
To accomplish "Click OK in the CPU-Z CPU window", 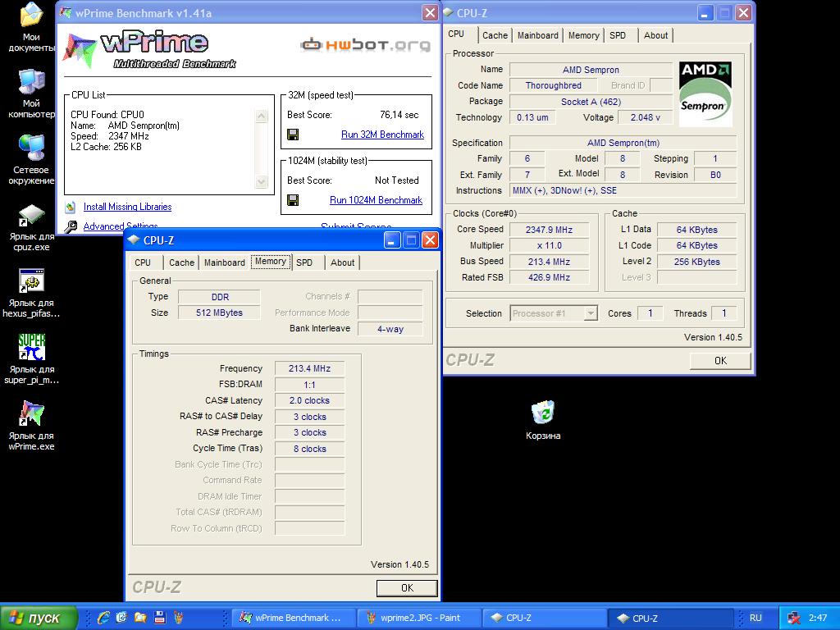I will point(720,361).
